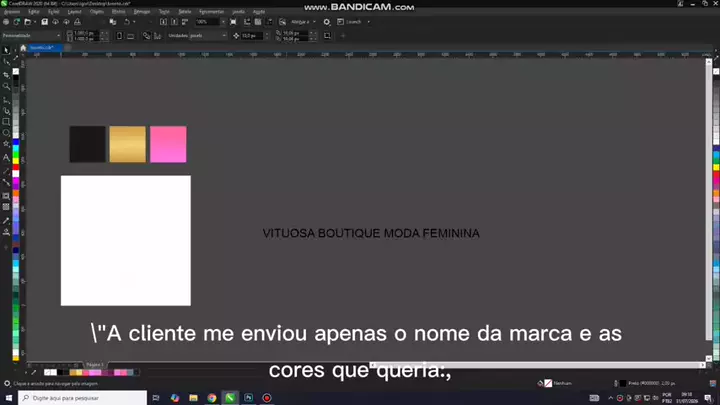Select the Crop tool
Viewport: 720px width, 405px height.
tap(6, 74)
